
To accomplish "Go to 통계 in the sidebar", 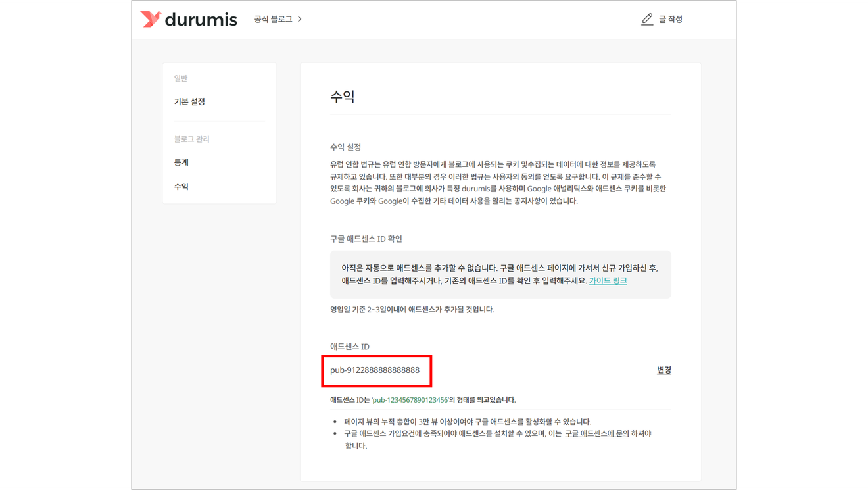I will click(181, 162).
